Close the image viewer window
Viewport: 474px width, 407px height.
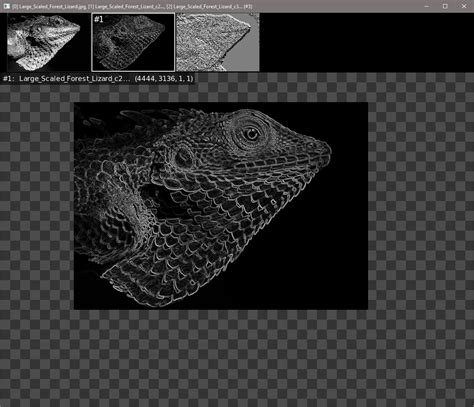[x=464, y=6]
